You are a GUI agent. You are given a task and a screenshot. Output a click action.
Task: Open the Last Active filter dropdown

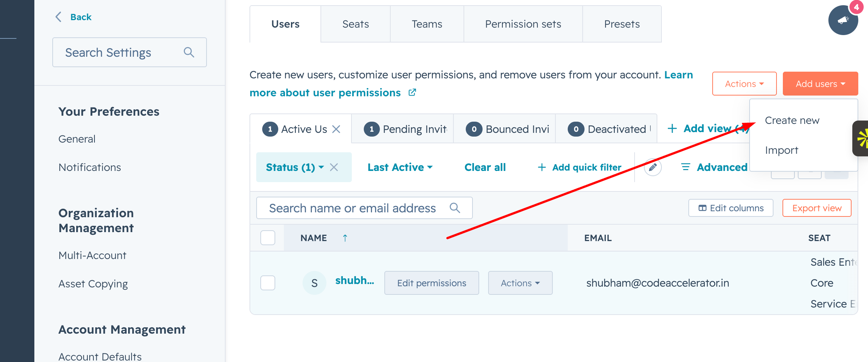pyautogui.click(x=400, y=167)
